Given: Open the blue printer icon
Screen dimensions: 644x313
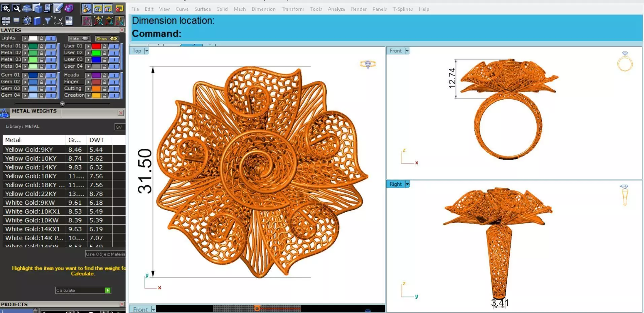Looking at the screenshot, I should click(27, 8).
